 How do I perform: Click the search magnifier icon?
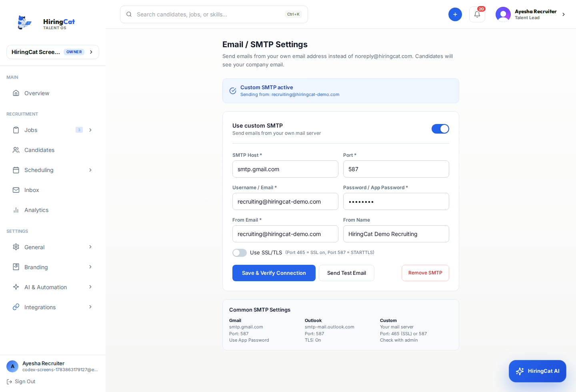(129, 14)
